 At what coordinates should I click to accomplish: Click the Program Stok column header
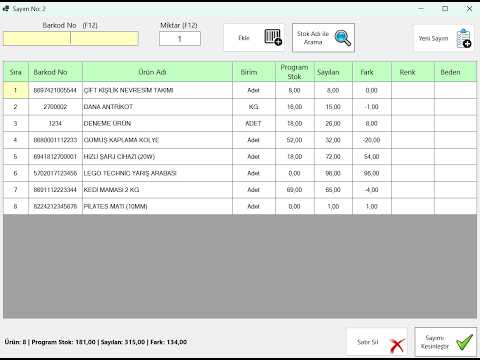(295, 72)
